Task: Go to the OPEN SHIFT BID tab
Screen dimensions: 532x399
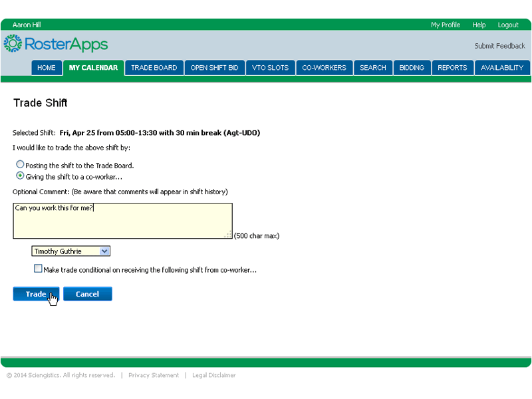Action: [214, 68]
